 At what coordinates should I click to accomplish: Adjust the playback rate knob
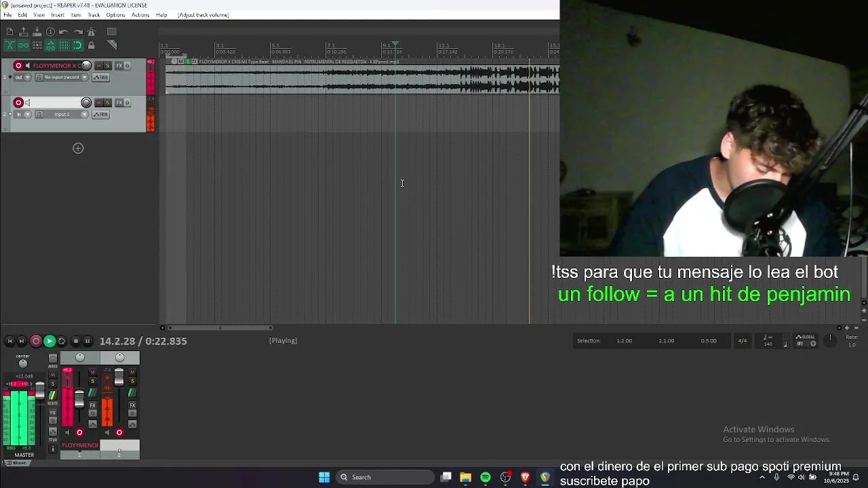[x=830, y=340]
